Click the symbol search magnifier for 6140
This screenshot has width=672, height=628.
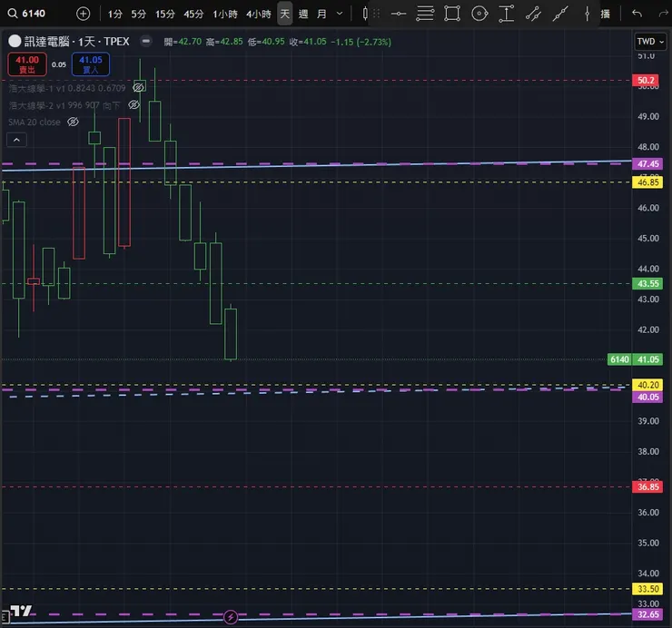[x=12, y=14]
